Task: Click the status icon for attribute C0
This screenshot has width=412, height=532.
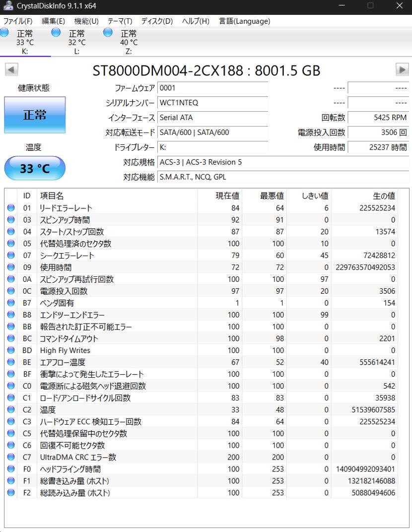Action: (11, 386)
